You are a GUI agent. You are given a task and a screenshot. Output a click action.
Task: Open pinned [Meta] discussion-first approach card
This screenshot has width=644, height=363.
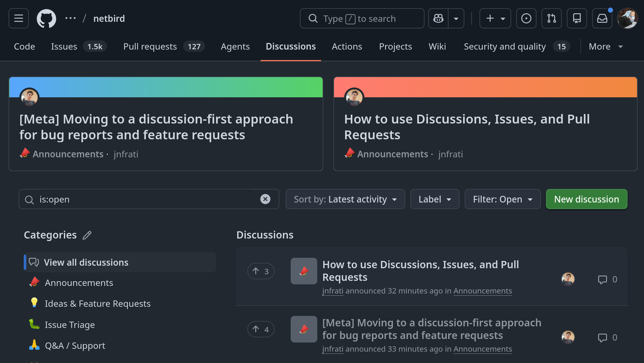pos(156,127)
